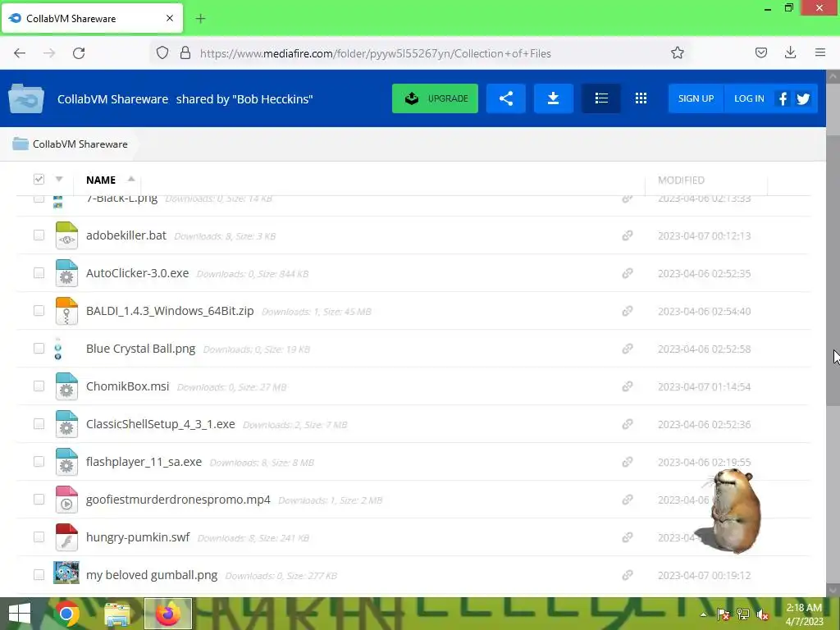The height and width of the screenshot is (630, 840).
Task: Copy link for Blue Crystal Ball.png
Action: tap(627, 349)
